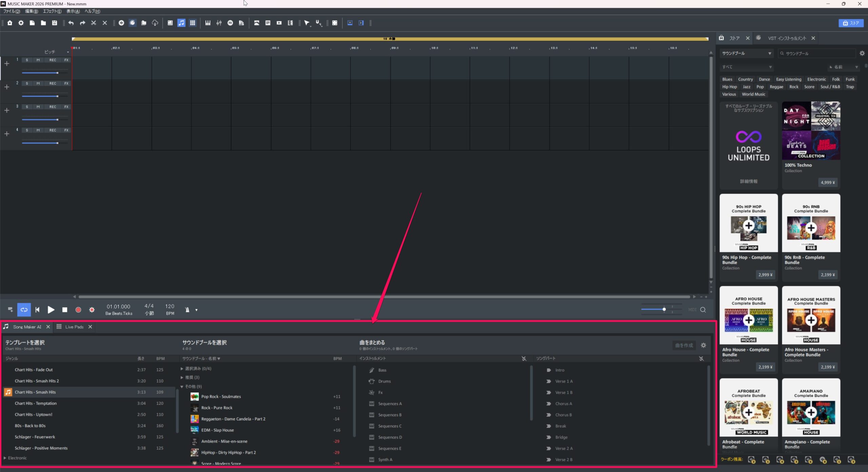Select the mouse arrow tool

tap(307, 23)
